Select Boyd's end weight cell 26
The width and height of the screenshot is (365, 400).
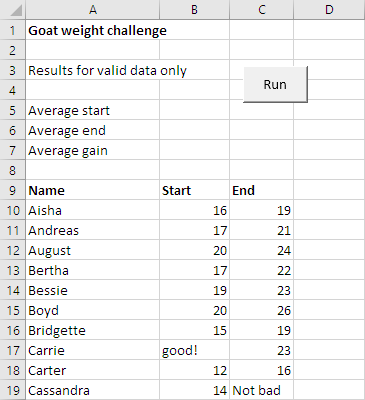point(262,310)
